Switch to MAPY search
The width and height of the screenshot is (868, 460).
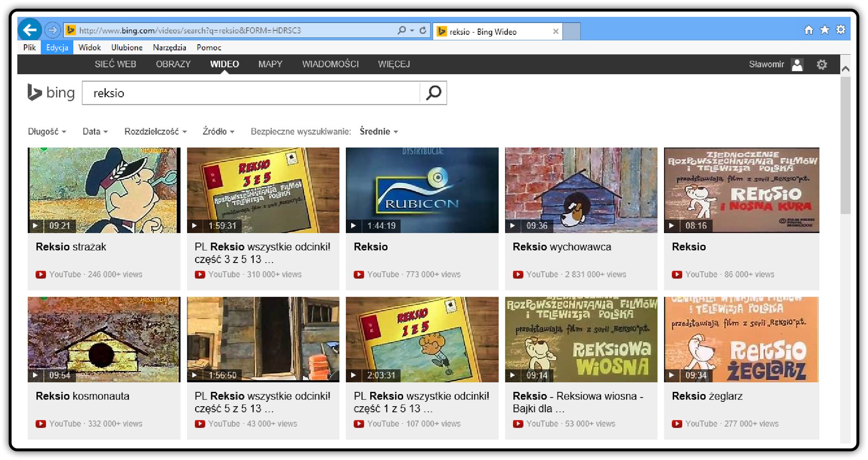click(x=270, y=64)
